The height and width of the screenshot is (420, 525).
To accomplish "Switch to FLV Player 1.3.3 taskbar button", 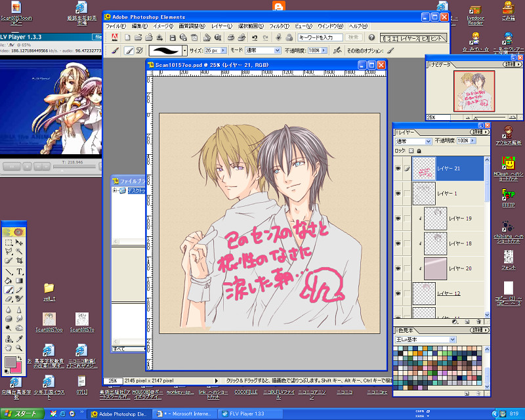I will (251, 414).
